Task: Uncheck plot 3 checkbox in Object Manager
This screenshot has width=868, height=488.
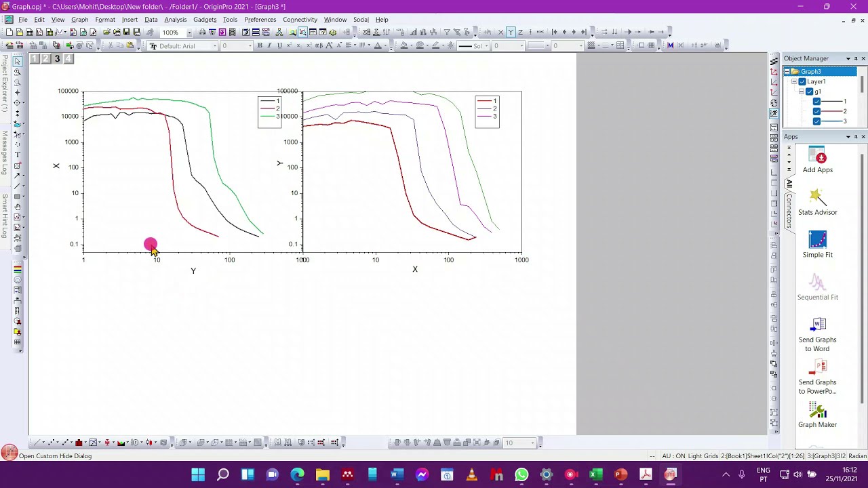Action: tap(816, 121)
